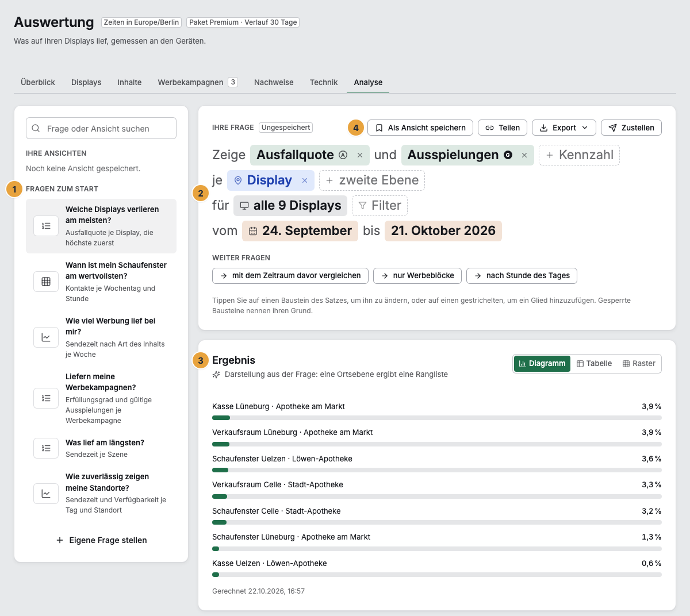Screen dimensions: 690x616
Task: Open the Werbekampagnen tab
Action: (198, 82)
